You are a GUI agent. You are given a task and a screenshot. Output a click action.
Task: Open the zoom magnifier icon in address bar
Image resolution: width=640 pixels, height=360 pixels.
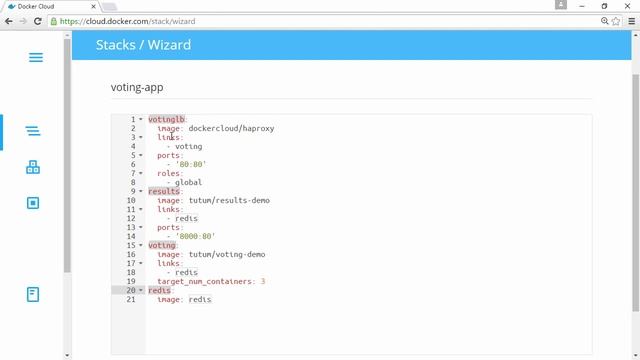point(604,21)
